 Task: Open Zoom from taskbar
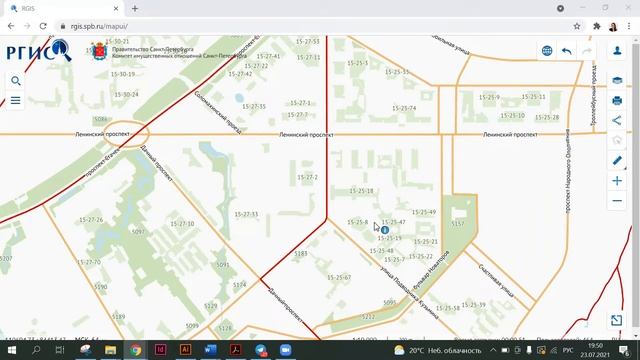[285, 350]
